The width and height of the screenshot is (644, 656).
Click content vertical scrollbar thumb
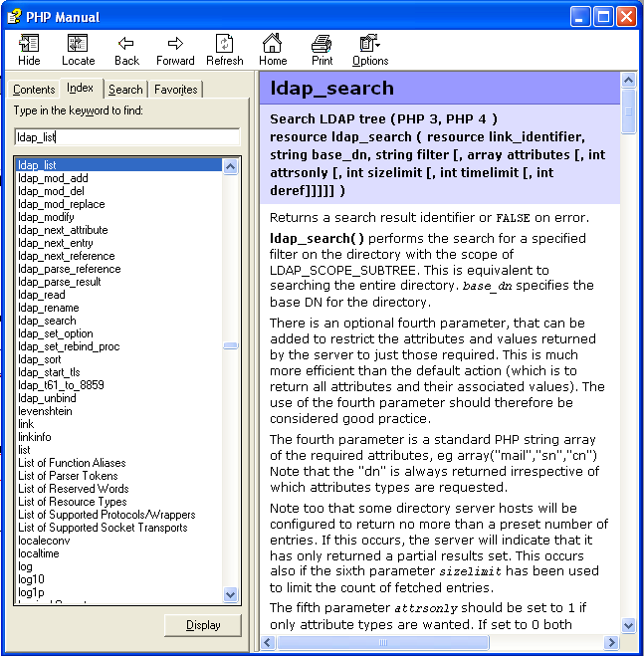(628, 110)
